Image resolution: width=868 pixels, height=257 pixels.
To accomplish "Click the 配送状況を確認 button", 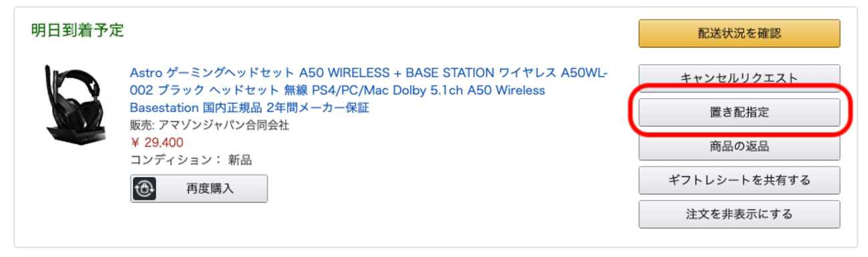I will point(739,33).
